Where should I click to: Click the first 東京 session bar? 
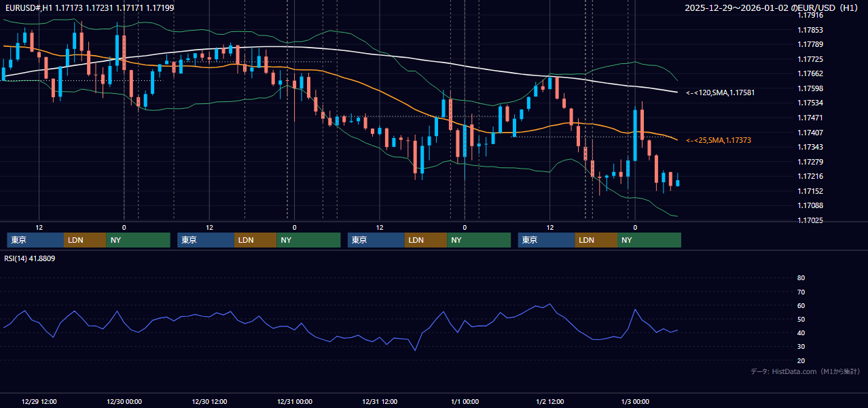[x=35, y=240]
